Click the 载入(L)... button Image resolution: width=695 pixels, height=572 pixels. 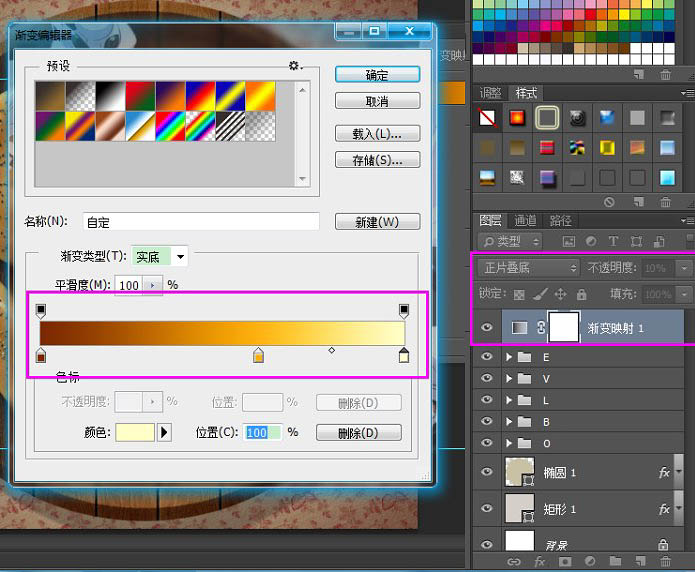click(377, 133)
